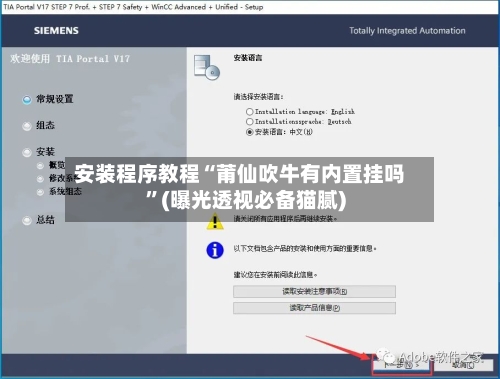Click the 安装 step indicator bullet
The height and width of the screenshot is (379, 500).
click(27, 153)
